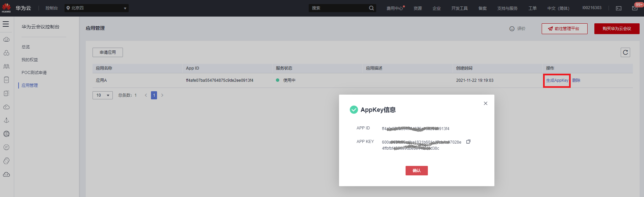The image size is (644, 197).
Task: Open the hamburger service list menu
Action: point(6,24)
